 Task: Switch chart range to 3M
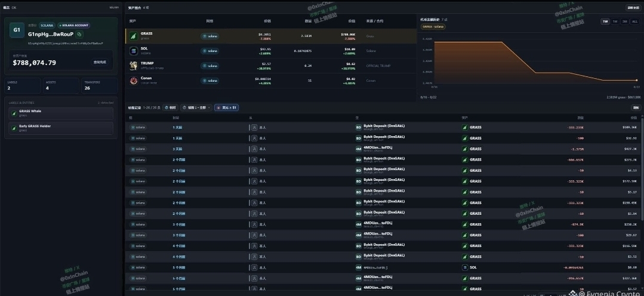pyautogui.click(x=625, y=21)
